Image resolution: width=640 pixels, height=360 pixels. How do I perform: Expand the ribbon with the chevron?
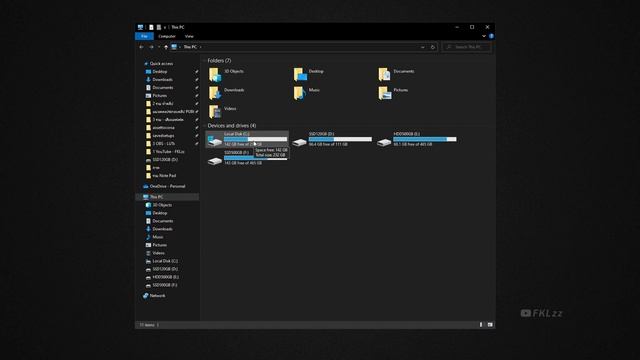(x=484, y=36)
